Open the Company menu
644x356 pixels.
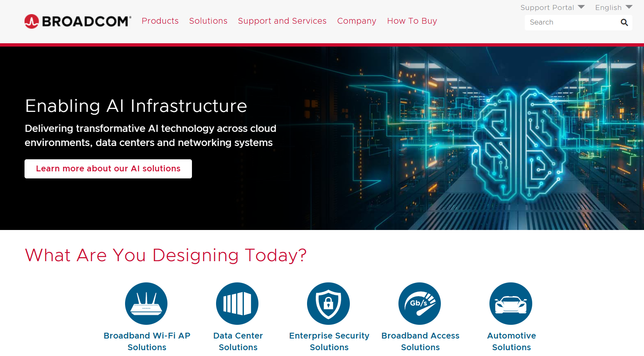pyautogui.click(x=356, y=21)
